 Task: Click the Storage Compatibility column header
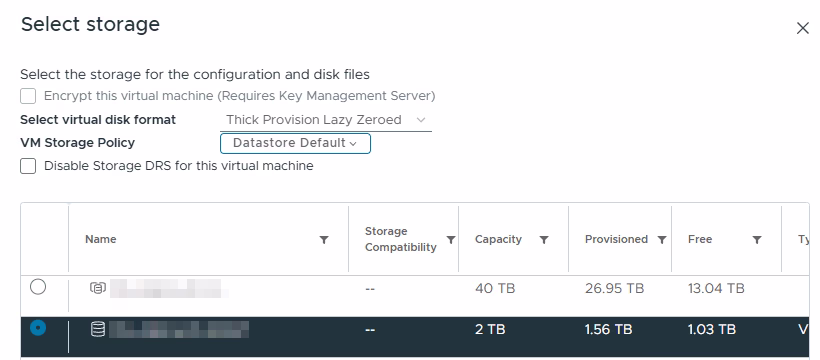(x=400, y=239)
